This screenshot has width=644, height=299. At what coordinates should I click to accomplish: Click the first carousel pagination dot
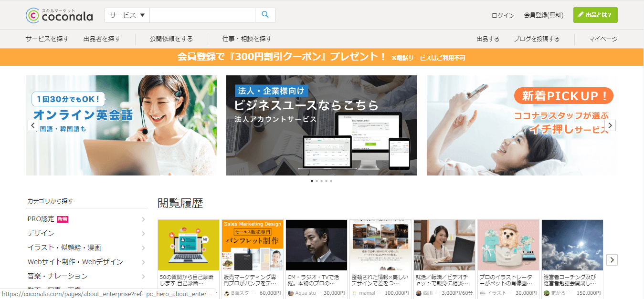click(x=312, y=181)
